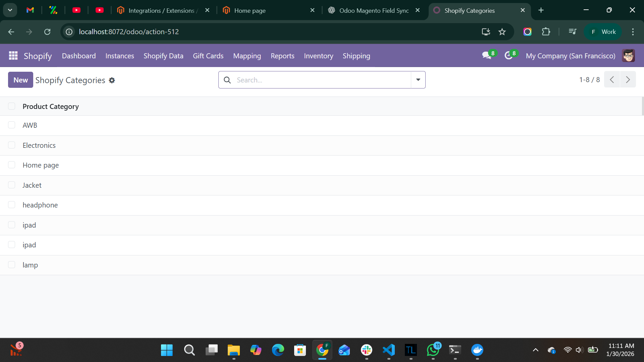
Task: Go to the previous records page
Action: click(612, 80)
